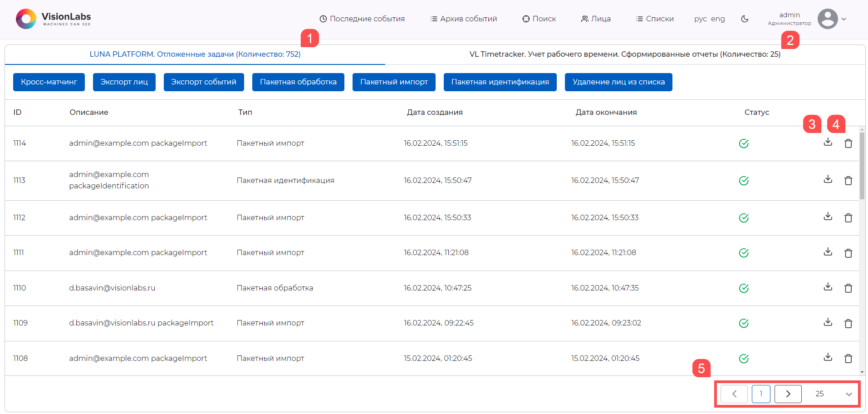Click the VisionLabs logo

click(x=54, y=19)
